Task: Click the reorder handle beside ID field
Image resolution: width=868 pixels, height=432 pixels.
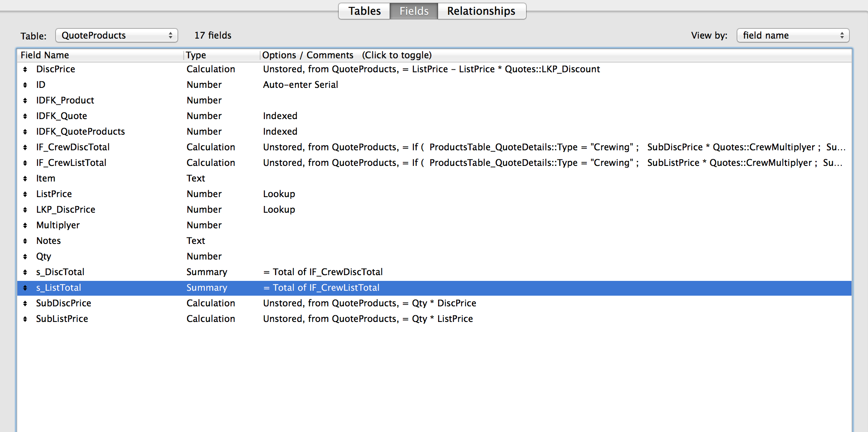Action: point(25,85)
